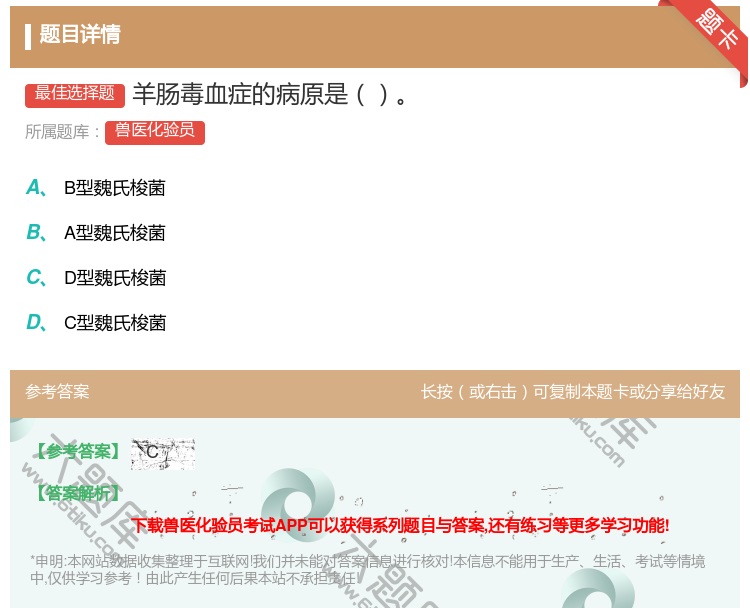Open the 兽医化验员 question bank tag
This screenshot has width=750, height=608.
pos(155,132)
